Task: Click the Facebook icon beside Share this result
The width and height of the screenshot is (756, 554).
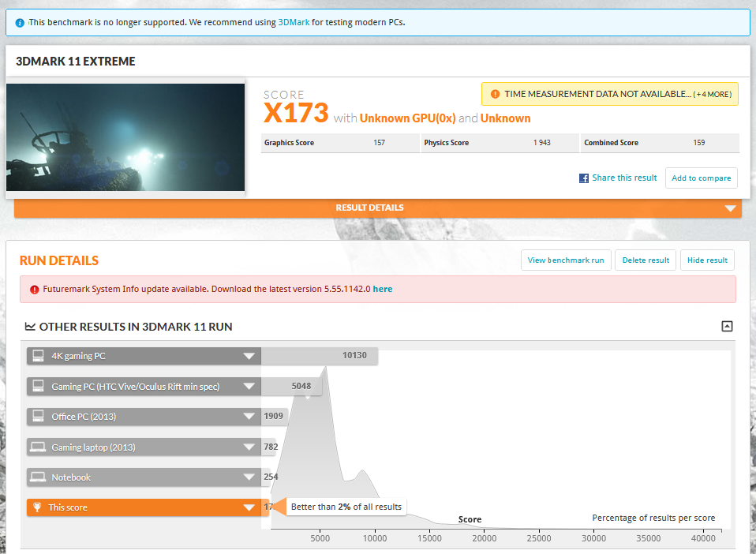Action: tap(583, 178)
